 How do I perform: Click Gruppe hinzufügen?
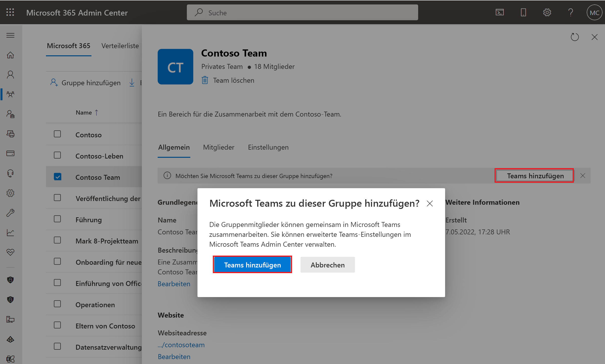85,83
